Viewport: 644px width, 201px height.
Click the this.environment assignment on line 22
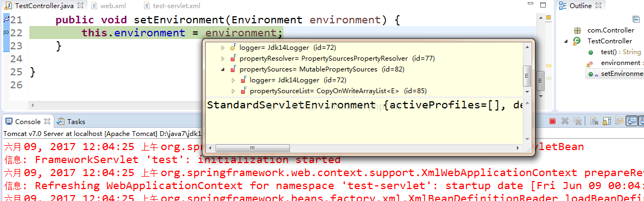tap(182, 33)
